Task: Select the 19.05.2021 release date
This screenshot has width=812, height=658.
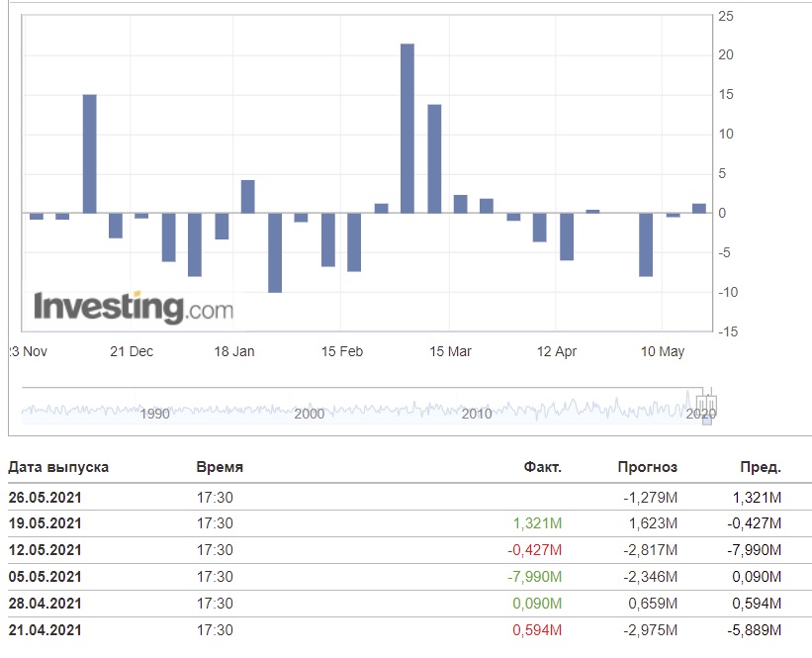Action: point(45,523)
